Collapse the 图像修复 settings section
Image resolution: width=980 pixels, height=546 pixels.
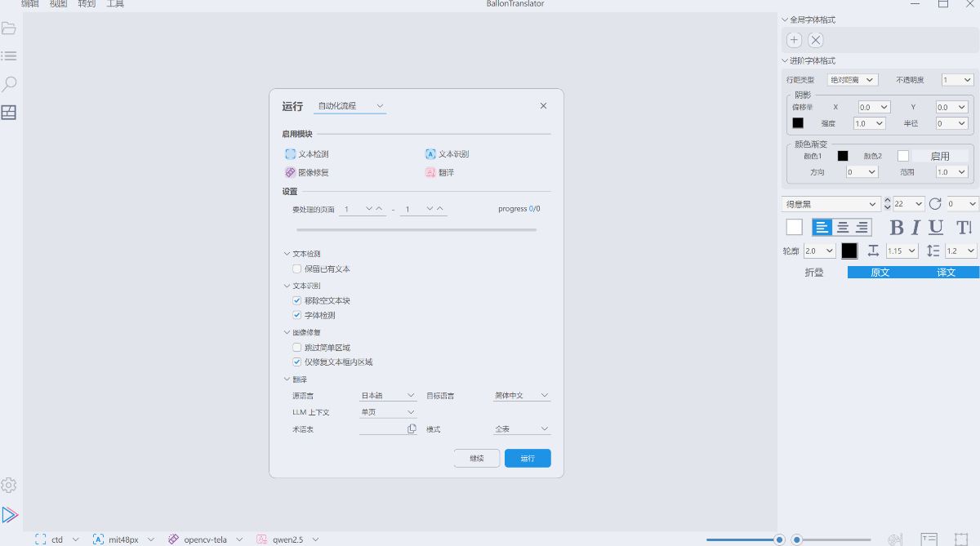301,332
